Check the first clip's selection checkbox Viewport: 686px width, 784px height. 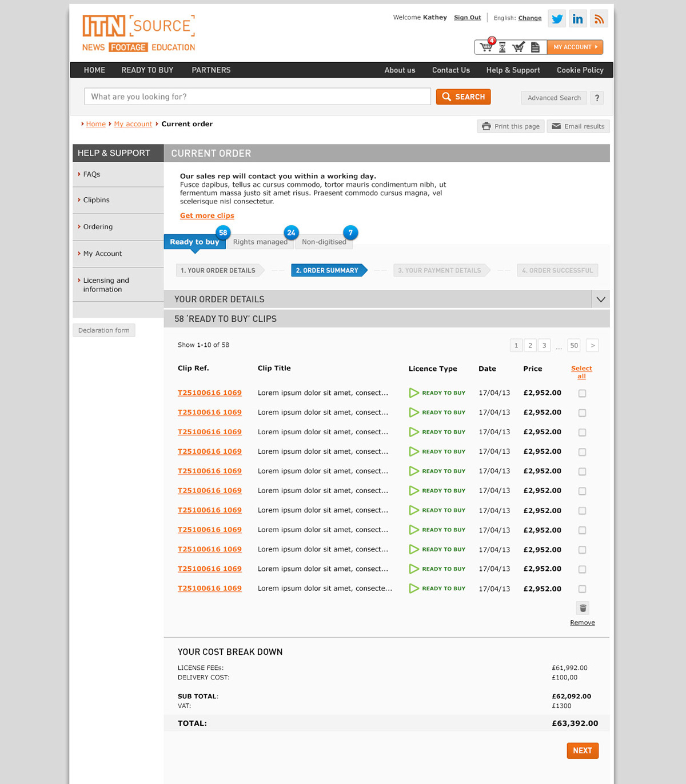click(x=582, y=393)
